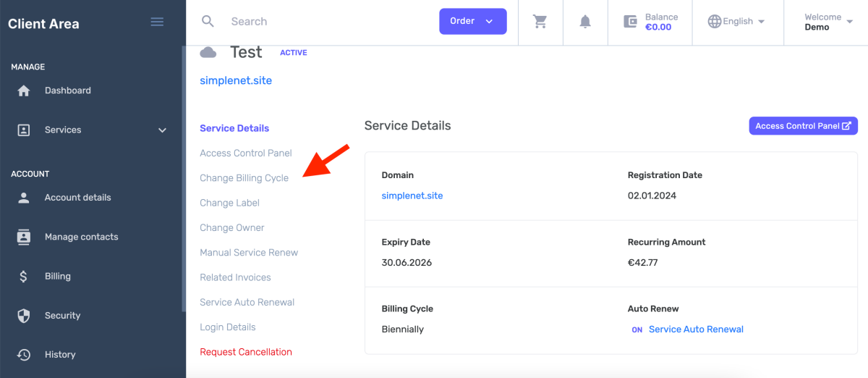The height and width of the screenshot is (378, 868).
Task: Open the simplenet.site Domain link in details
Action: point(412,196)
